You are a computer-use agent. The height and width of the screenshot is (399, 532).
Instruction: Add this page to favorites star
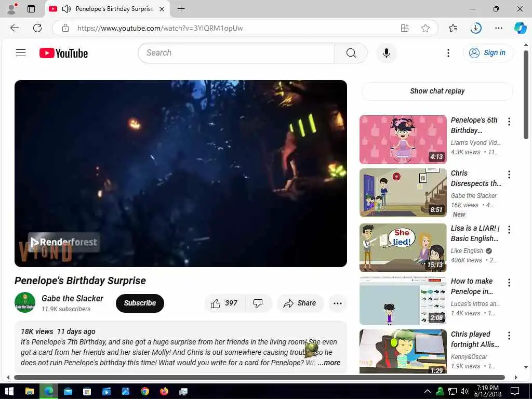[x=425, y=28]
